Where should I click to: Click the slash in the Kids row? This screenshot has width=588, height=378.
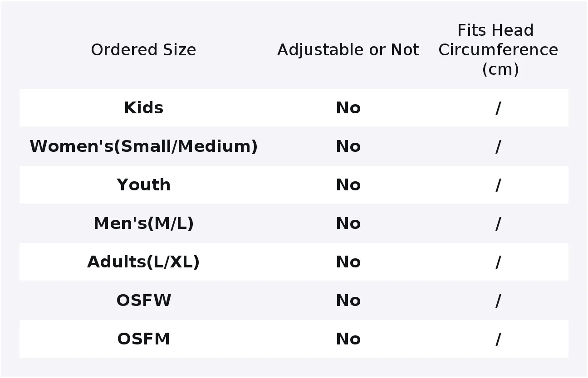coord(498,108)
